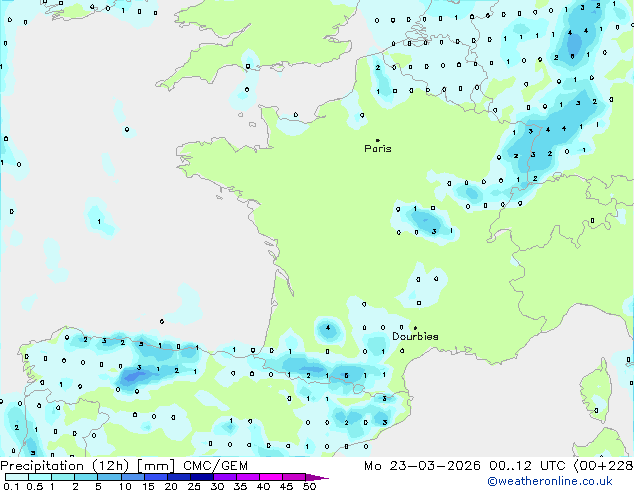Select the 'Precipitation (12h)' title text
The width and height of the screenshot is (634, 490).
point(65,466)
